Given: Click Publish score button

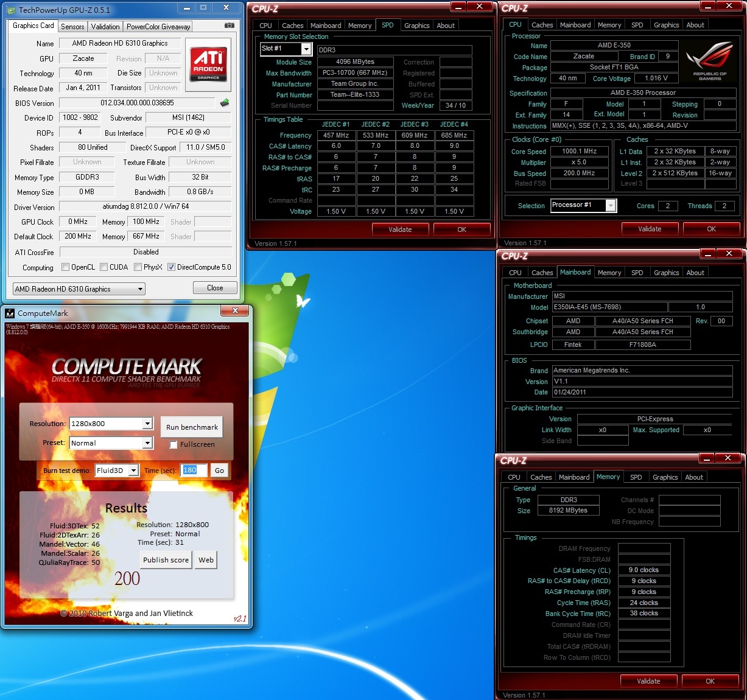Looking at the screenshot, I should tap(166, 560).
